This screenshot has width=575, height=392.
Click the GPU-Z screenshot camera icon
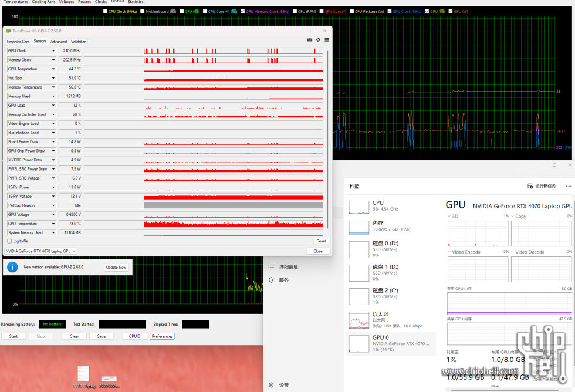point(310,40)
